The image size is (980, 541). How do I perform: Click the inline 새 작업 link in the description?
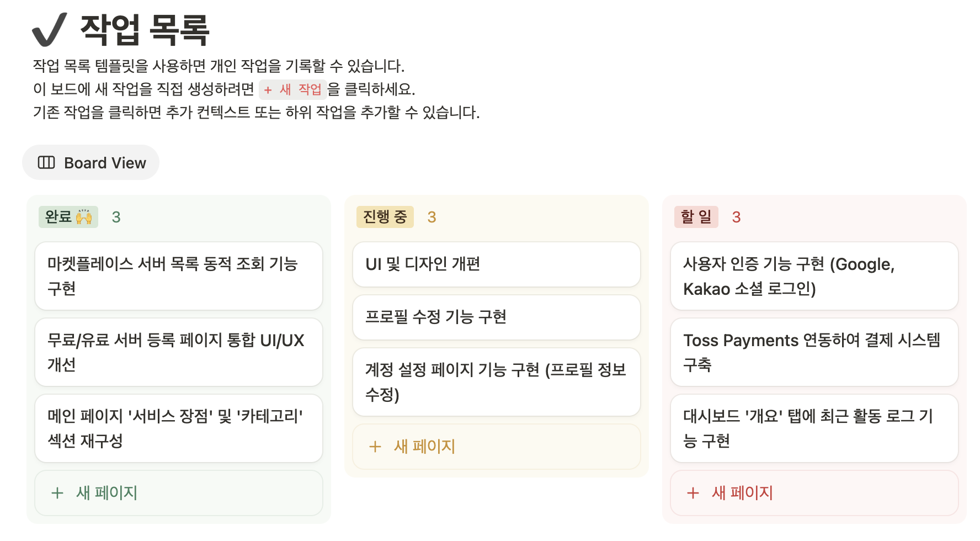(292, 89)
